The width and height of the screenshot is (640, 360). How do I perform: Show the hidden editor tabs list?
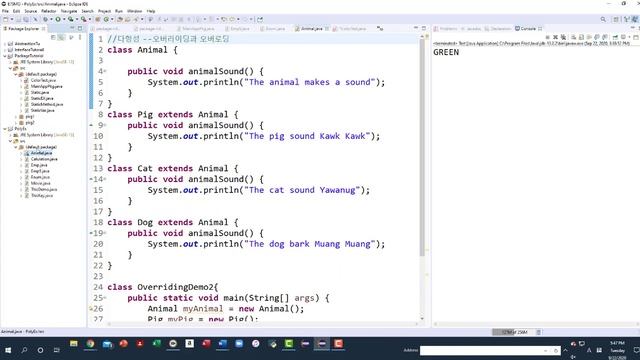click(380, 29)
